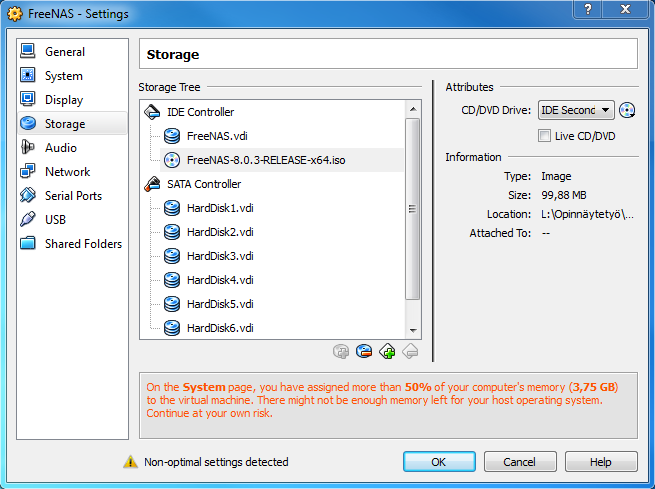Click the Storage disk icon in sidebar
Viewport: 655px width, 489px height.
click(x=28, y=123)
